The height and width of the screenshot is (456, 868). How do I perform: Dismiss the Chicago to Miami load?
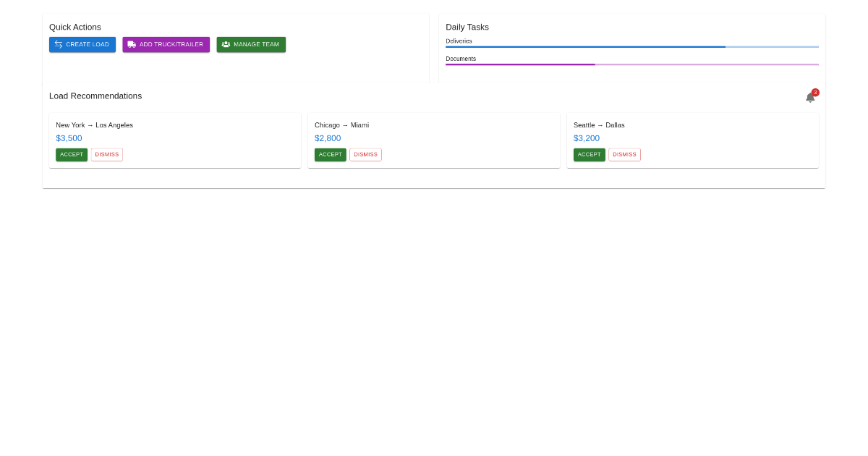365,154
